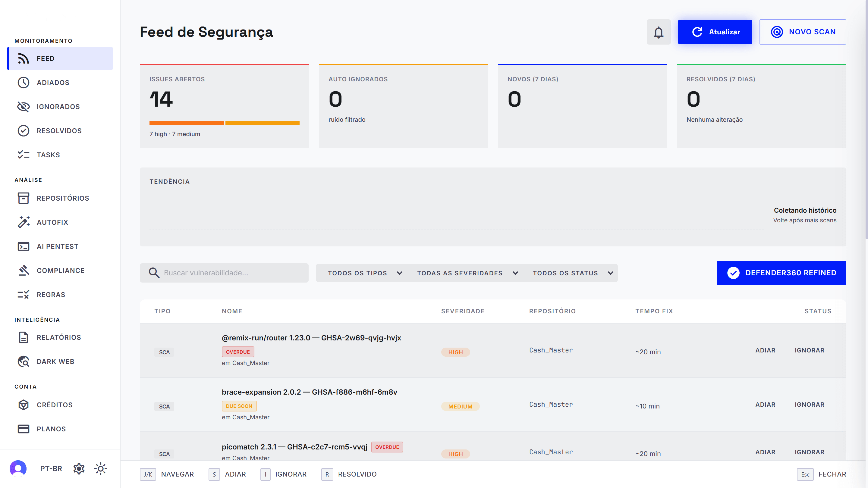Select ADIADOS menu item
Screen dimensions: 868x488
(x=60, y=83)
